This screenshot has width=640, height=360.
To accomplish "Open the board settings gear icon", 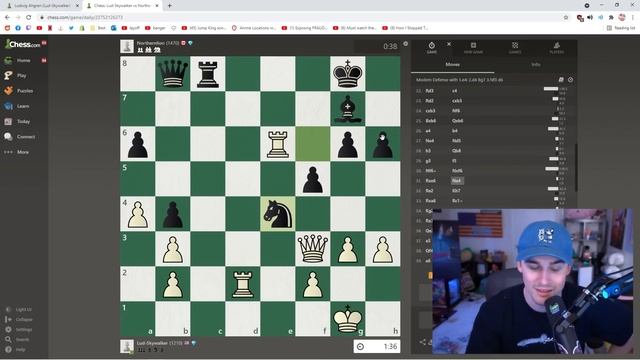I will tap(405, 44).
